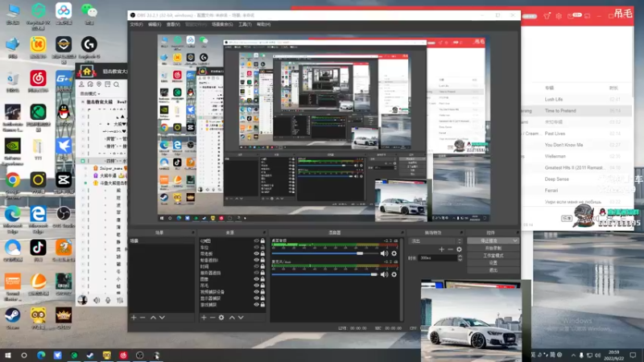This screenshot has width=644, height=362.
Task: Open Google Chrome desktop shortcut
Action: tap(13, 183)
